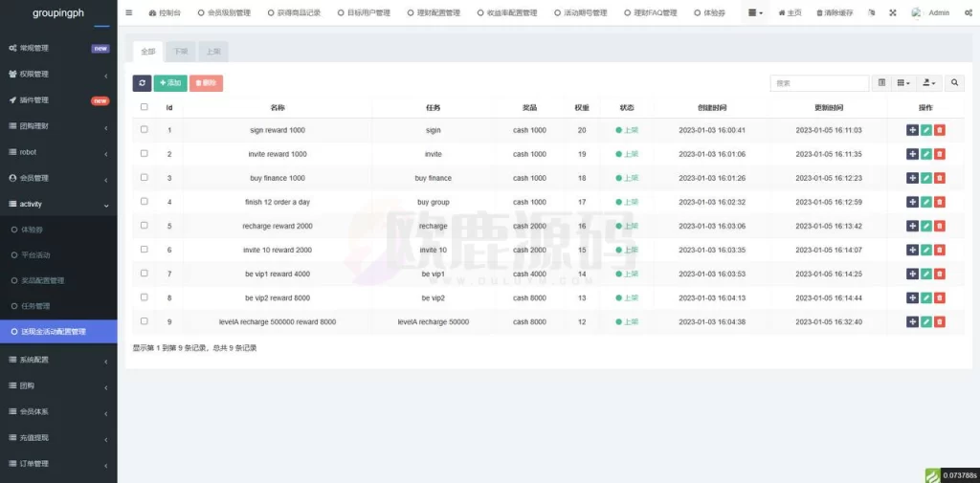Check the select-all checkbox in the table header

coord(145,107)
